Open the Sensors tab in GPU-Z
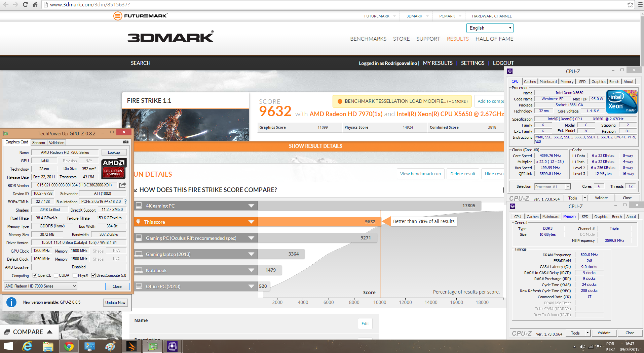The image size is (644, 353). (x=38, y=142)
